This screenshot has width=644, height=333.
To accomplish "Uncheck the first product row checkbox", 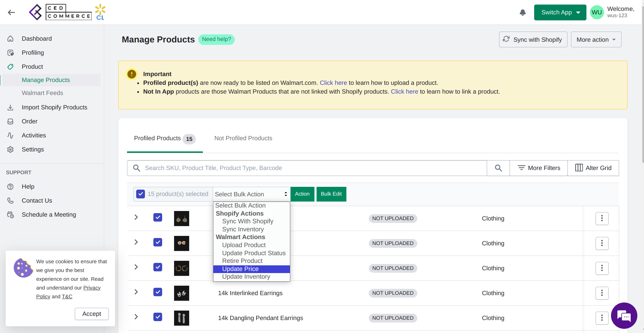I will coord(158,217).
